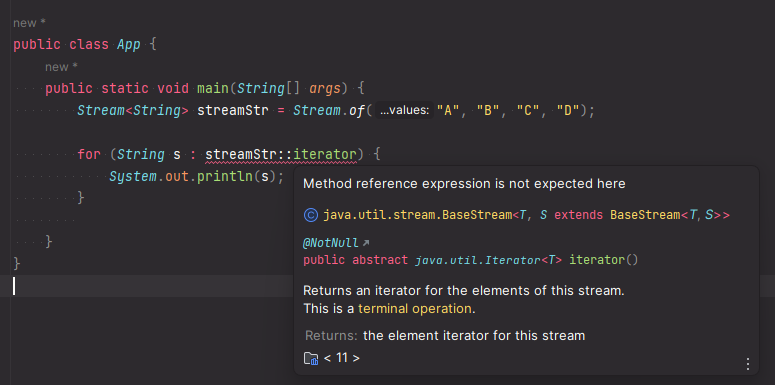This screenshot has height=385, width=775.
Task: Click the "A" string literal
Action: (449, 111)
